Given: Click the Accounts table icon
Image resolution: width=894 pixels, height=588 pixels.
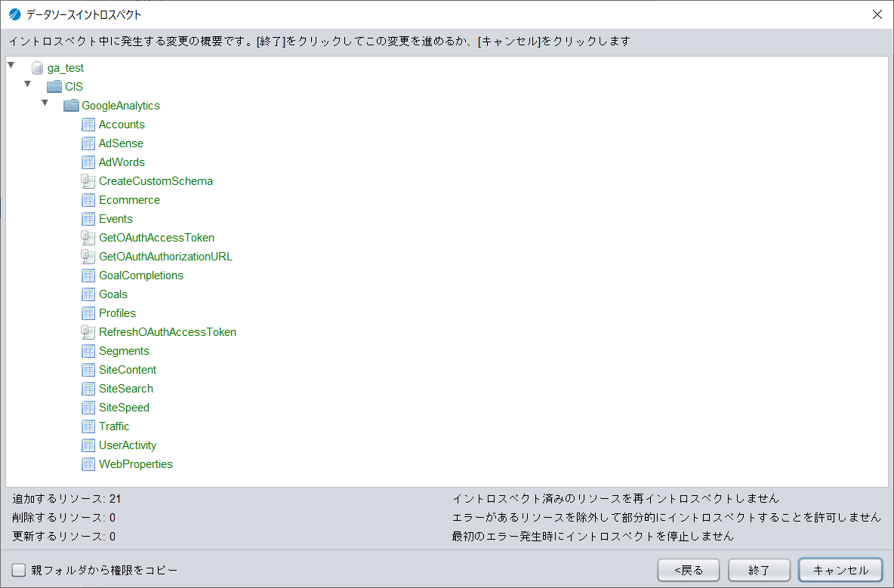Looking at the screenshot, I should pyautogui.click(x=88, y=125).
